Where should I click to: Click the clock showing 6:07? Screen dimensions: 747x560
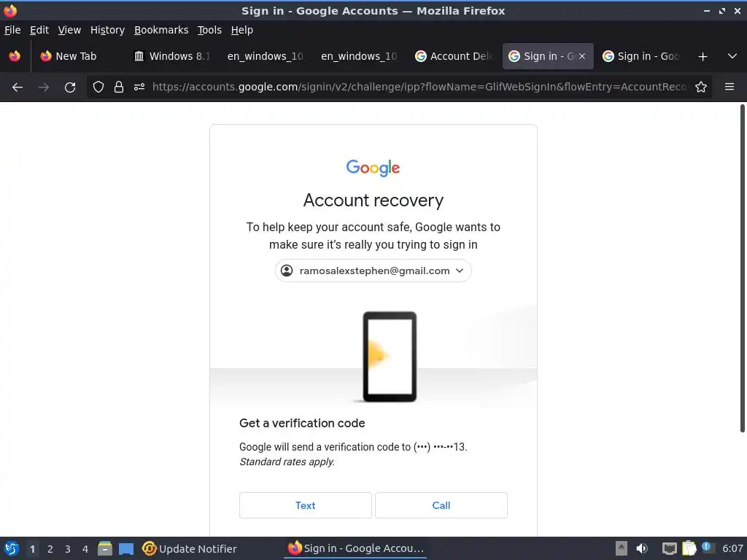(732, 548)
